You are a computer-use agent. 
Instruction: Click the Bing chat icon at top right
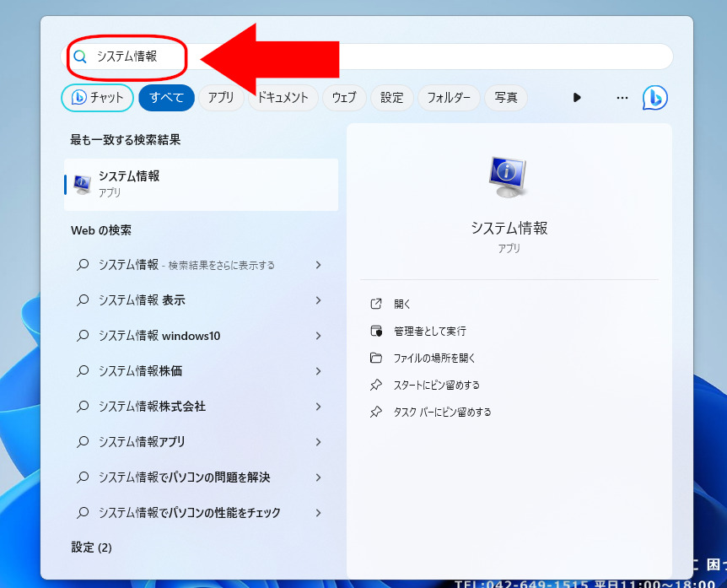coord(654,98)
